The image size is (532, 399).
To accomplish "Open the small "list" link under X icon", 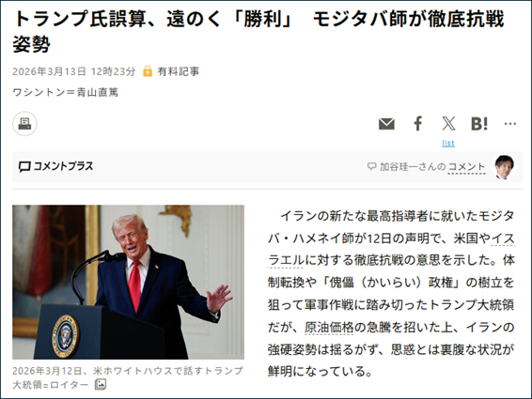I will (448, 143).
